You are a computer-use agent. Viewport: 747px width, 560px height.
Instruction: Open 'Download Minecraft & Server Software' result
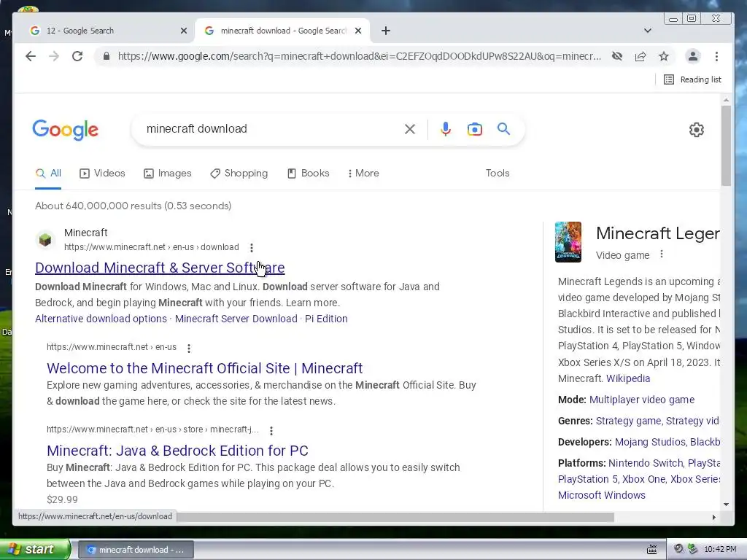160,268
